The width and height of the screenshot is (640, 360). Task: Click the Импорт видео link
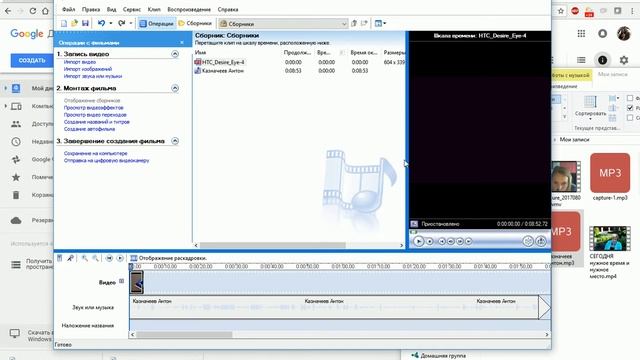pyautogui.click(x=80, y=62)
